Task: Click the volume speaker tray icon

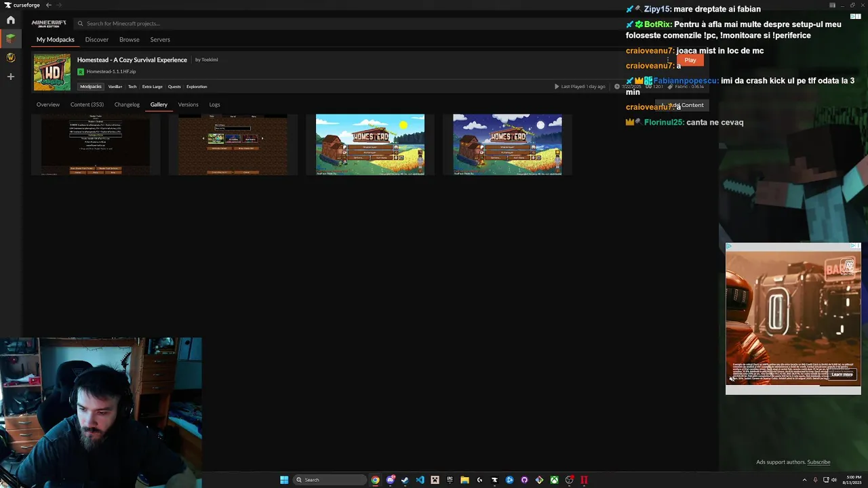Action: click(834, 480)
